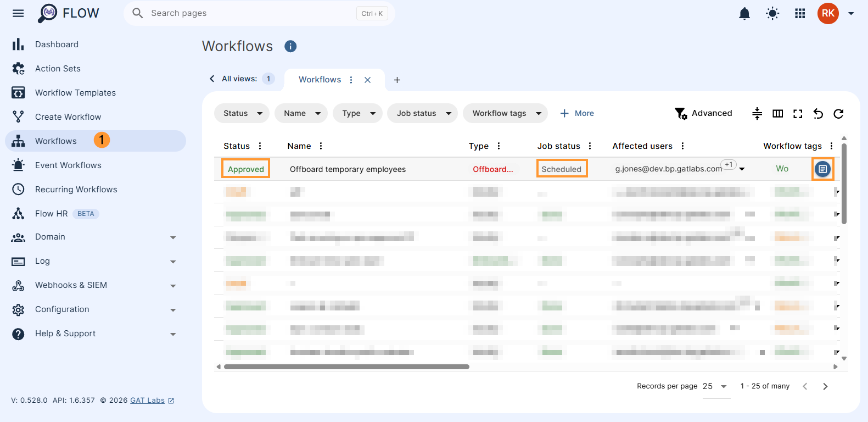868x422 pixels.
Task: Open Advanced filter
Action: click(x=703, y=113)
